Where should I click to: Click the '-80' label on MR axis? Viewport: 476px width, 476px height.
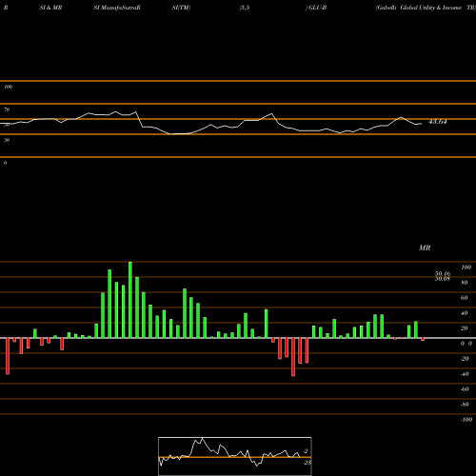(x=465, y=405)
